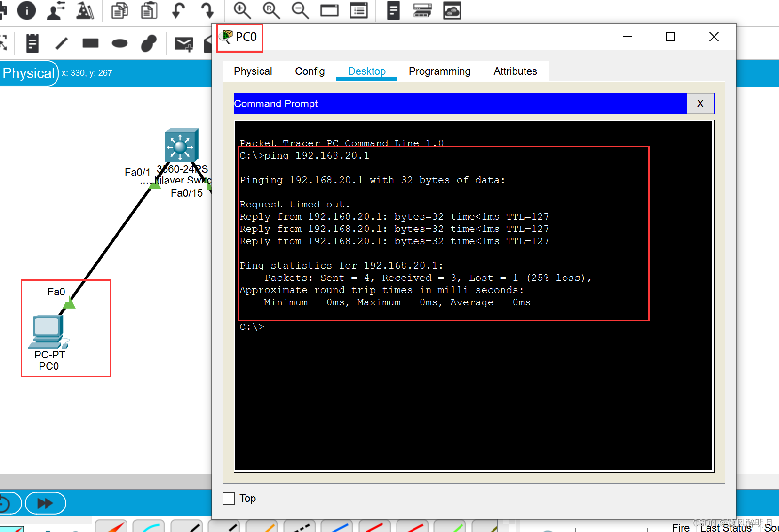The image size is (779, 532).
Task: Select the PC0 device on the canvas
Action: [48, 332]
